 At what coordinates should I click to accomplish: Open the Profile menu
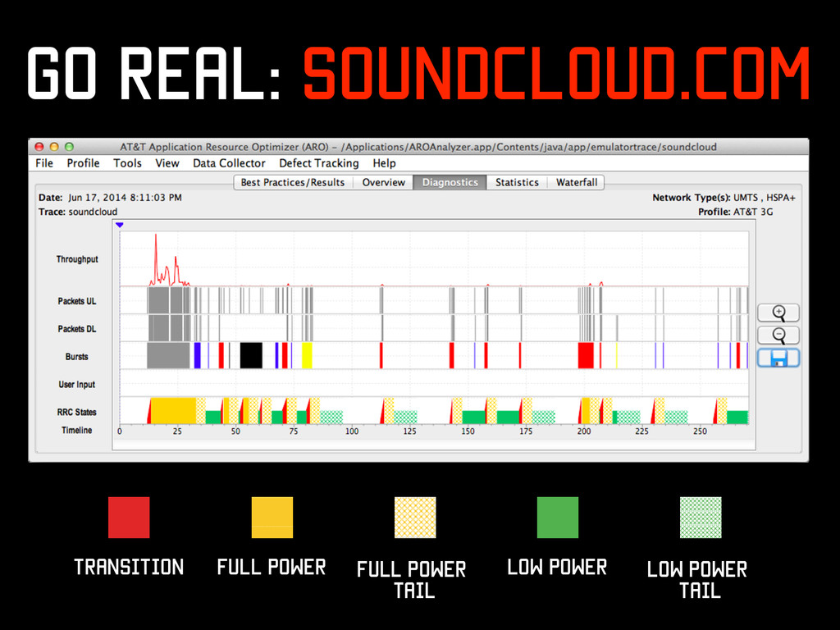tap(83, 163)
